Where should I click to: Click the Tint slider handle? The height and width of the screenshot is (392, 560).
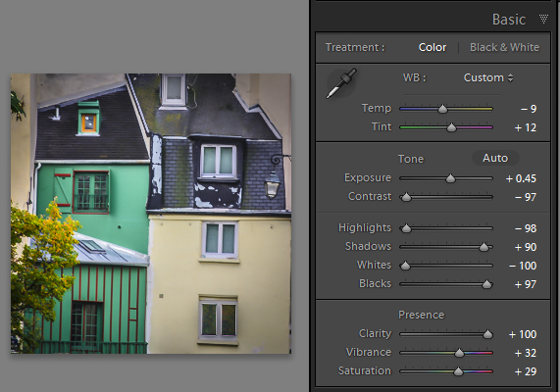[x=451, y=127]
